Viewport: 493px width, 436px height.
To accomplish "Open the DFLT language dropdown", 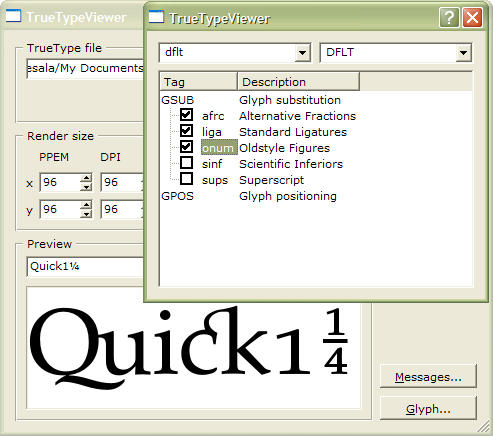I will [x=463, y=53].
